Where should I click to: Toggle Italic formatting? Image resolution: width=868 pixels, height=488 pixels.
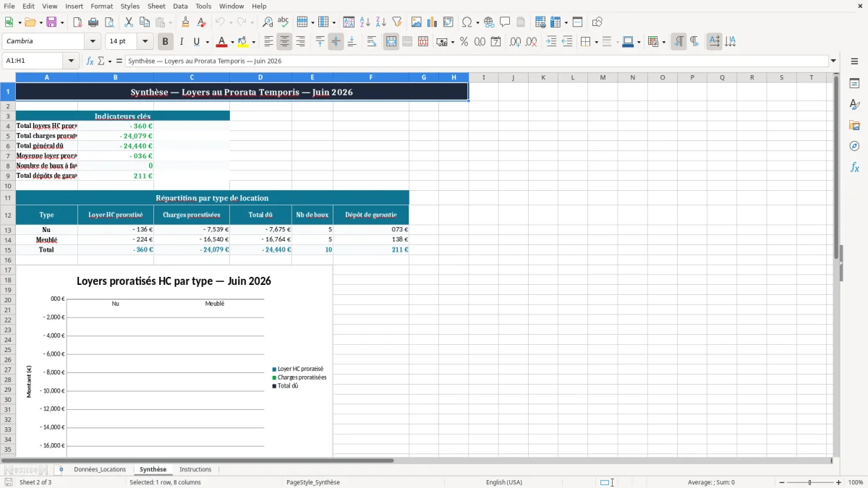182,42
